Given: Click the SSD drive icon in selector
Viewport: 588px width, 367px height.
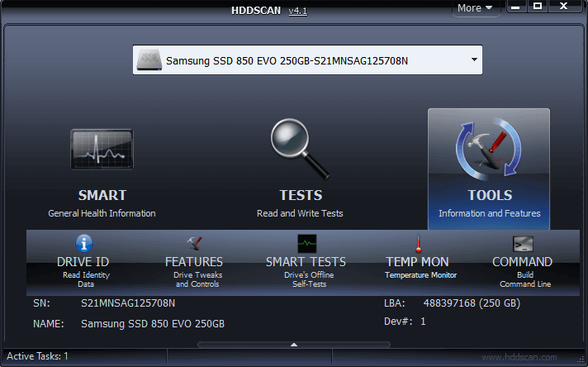Looking at the screenshot, I should [149, 60].
